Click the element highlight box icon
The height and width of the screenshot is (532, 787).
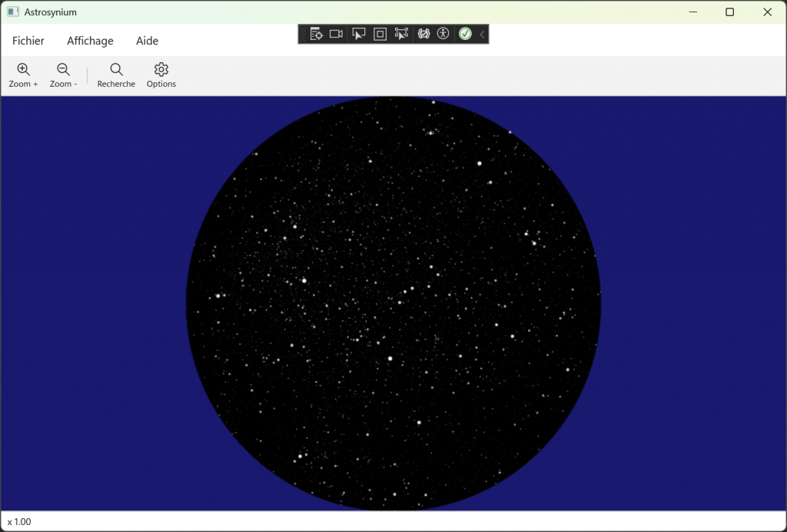click(380, 34)
